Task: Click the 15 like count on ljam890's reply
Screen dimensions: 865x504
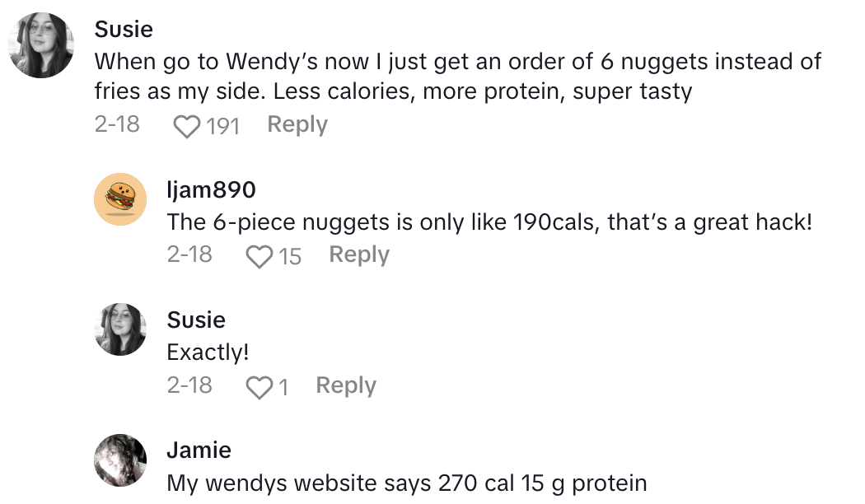Action: click(x=290, y=256)
